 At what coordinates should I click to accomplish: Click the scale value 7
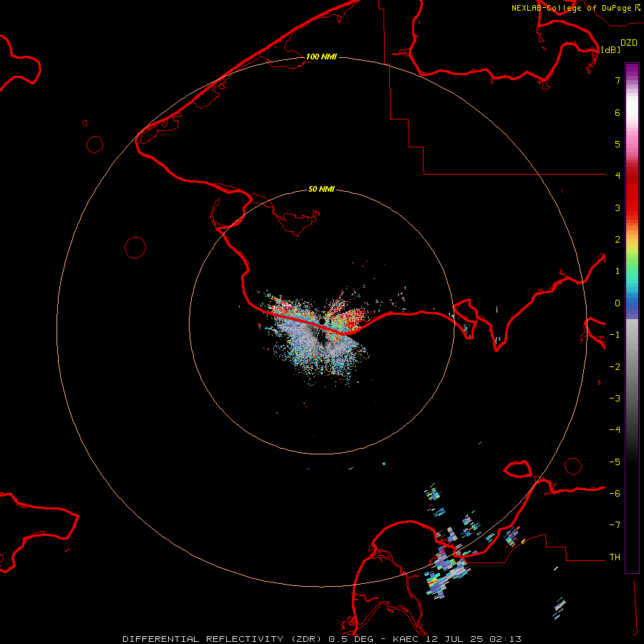click(618, 80)
